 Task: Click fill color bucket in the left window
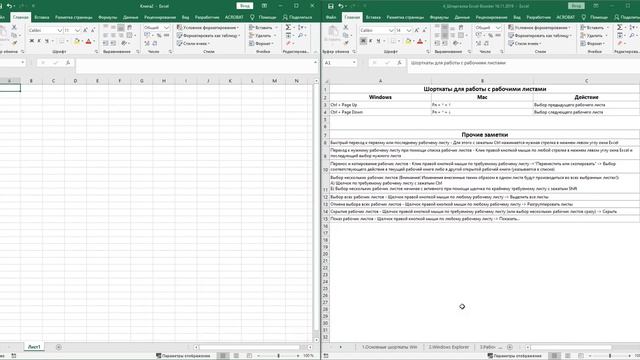[x=77, y=41]
